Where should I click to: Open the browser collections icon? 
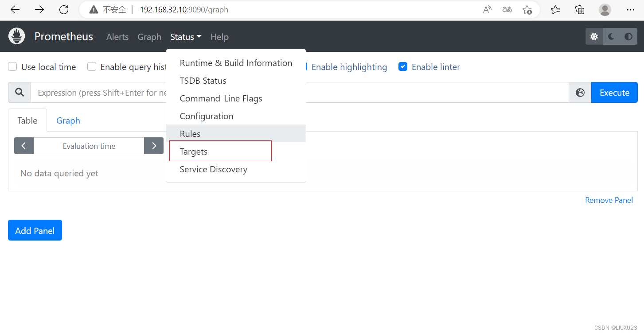click(x=580, y=10)
